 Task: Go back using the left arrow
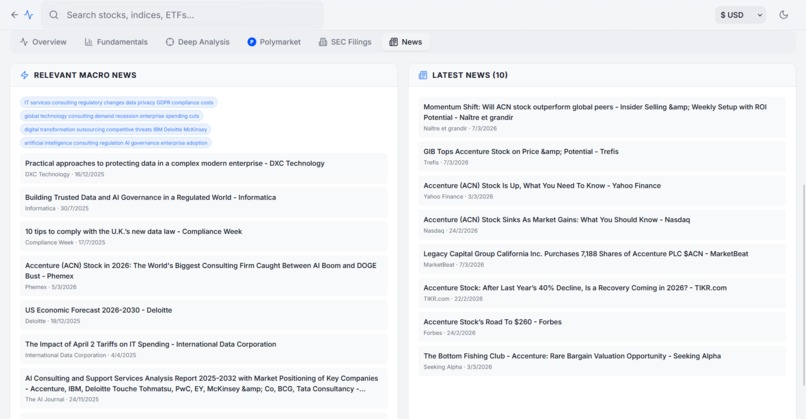pos(14,15)
